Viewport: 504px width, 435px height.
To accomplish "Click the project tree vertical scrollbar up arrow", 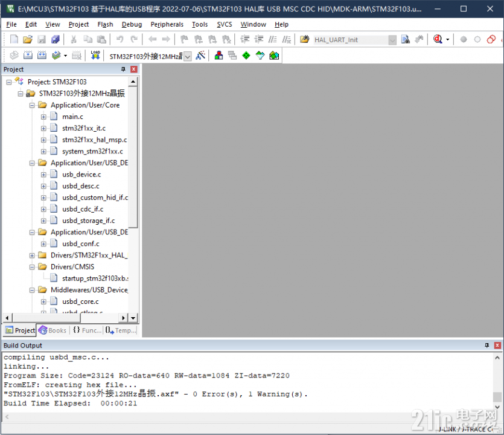I will pos(133,82).
